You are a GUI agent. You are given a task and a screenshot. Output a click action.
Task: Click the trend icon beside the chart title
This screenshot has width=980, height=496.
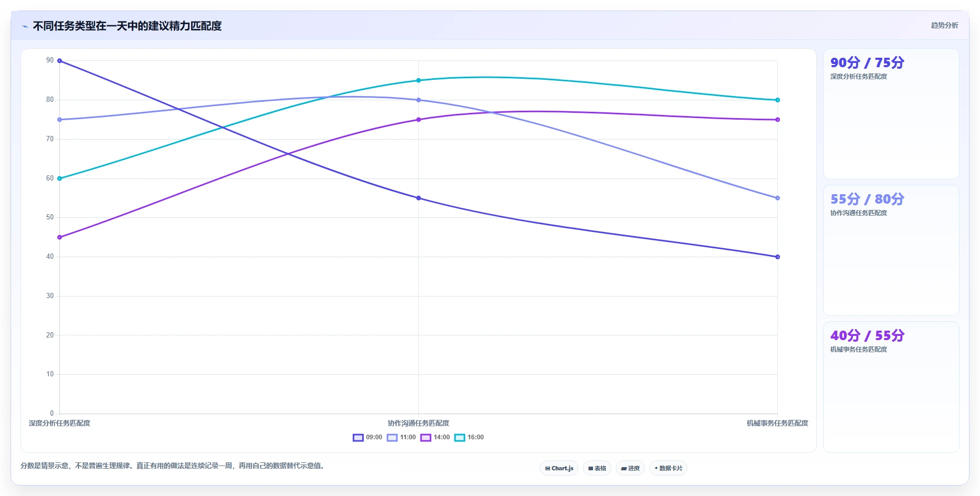(x=25, y=26)
